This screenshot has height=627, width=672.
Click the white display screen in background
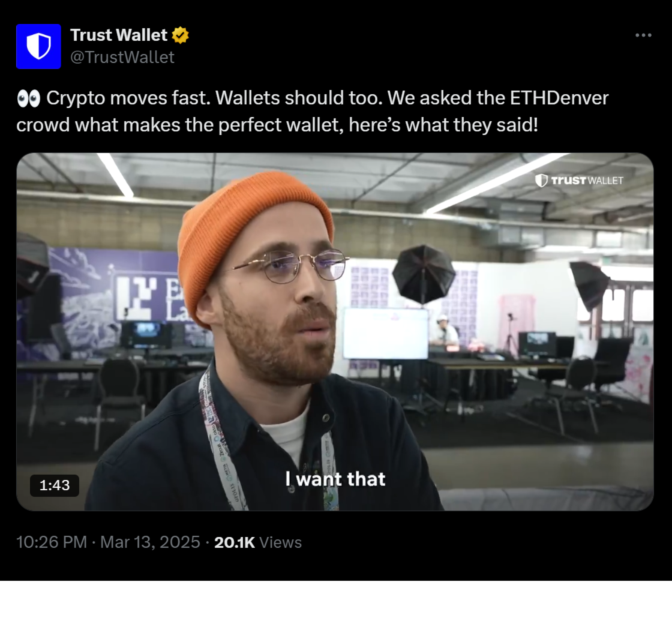coord(386,333)
